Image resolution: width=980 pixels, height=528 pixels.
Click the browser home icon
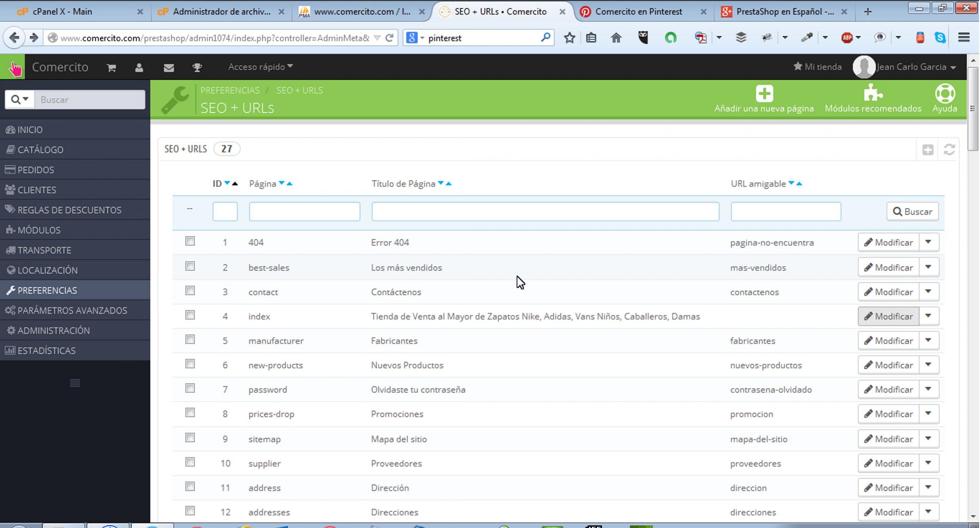(x=616, y=38)
